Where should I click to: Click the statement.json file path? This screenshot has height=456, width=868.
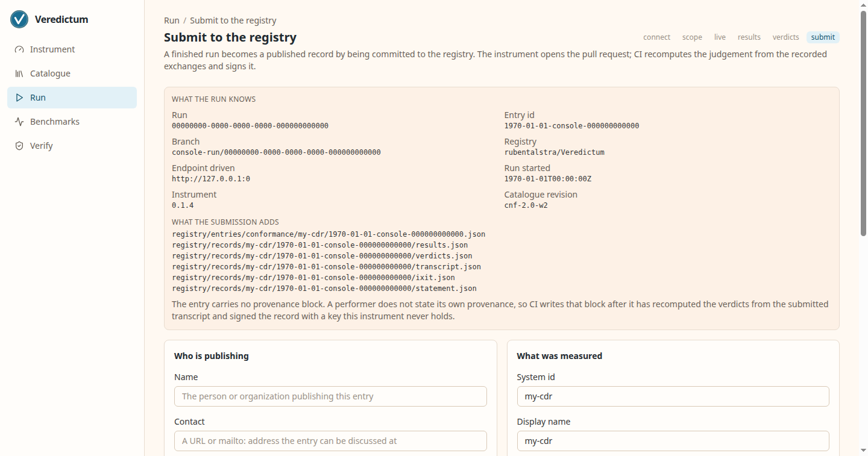(x=324, y=289)
